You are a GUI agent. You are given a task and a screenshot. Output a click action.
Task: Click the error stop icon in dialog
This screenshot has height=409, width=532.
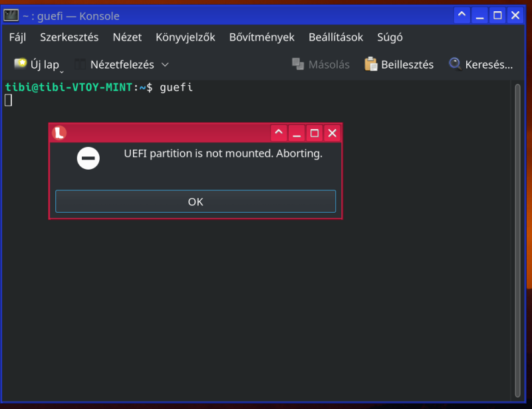[x=88, y=158]
